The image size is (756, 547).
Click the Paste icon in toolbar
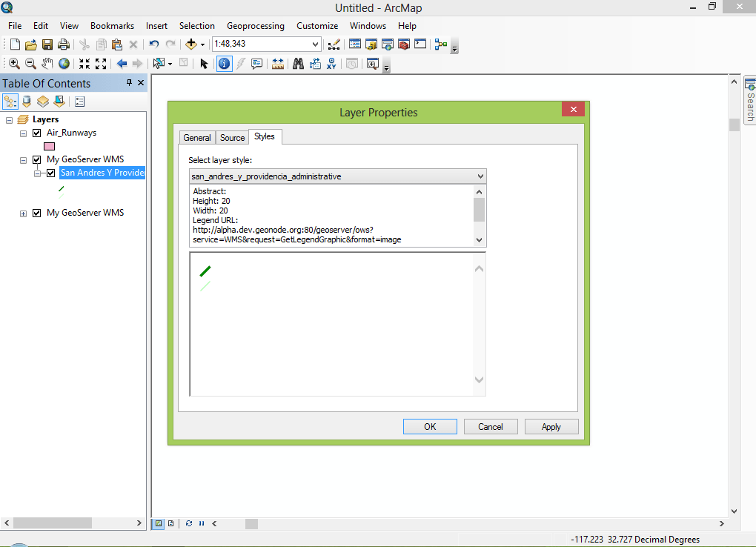coord(117,44)
